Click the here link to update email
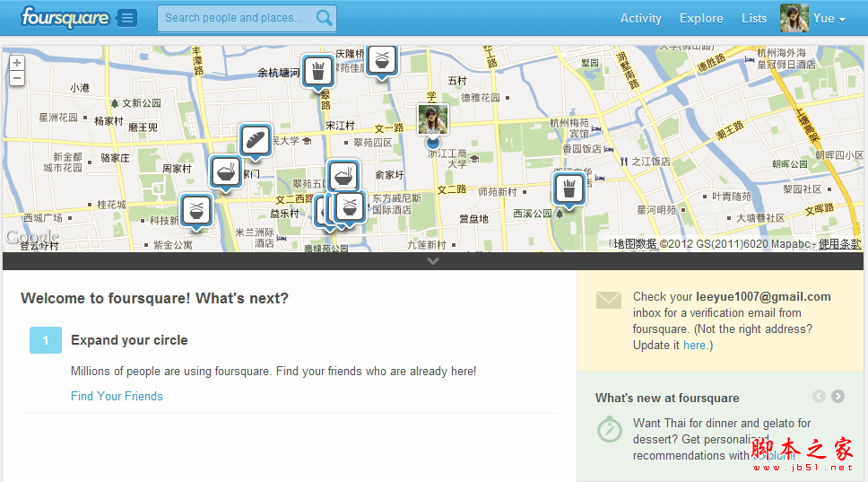The width and height of the screenshot is (868, 482). 694,345
